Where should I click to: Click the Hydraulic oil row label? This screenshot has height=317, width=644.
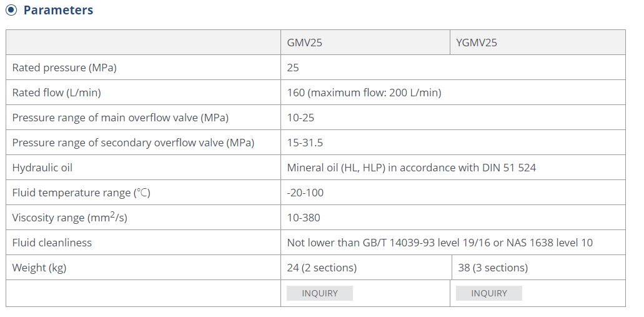42,168
